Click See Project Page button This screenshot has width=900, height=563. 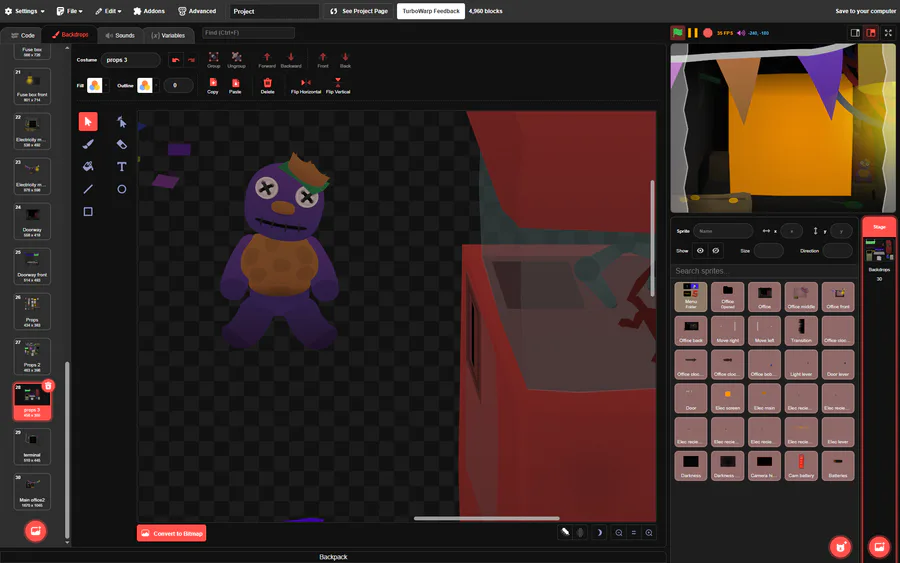[x=359, y=11]
